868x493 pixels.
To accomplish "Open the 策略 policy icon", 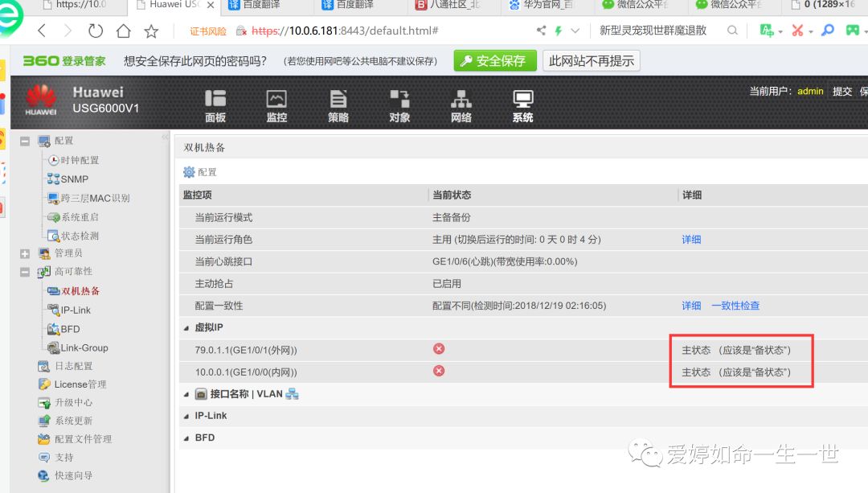I will pyautogui.click(x=338, y=105).
